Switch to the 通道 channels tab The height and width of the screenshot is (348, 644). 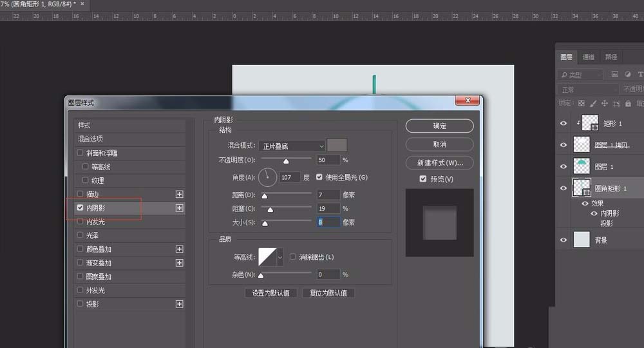tap(588, 57)
